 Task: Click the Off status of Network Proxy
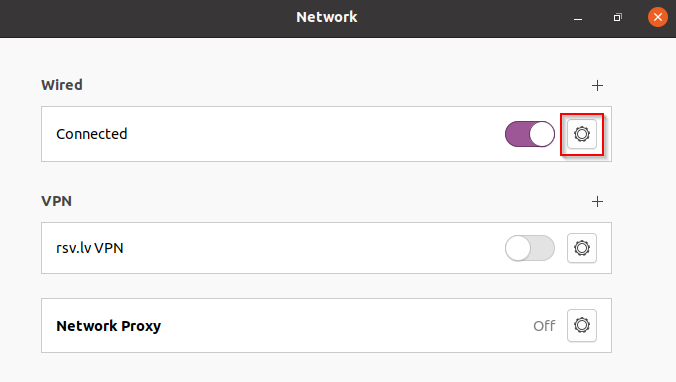point(544,326)
